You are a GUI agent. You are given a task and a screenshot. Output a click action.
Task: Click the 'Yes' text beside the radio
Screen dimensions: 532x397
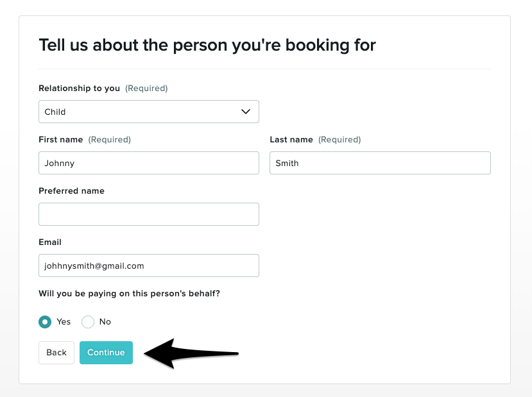pos(64,322)
